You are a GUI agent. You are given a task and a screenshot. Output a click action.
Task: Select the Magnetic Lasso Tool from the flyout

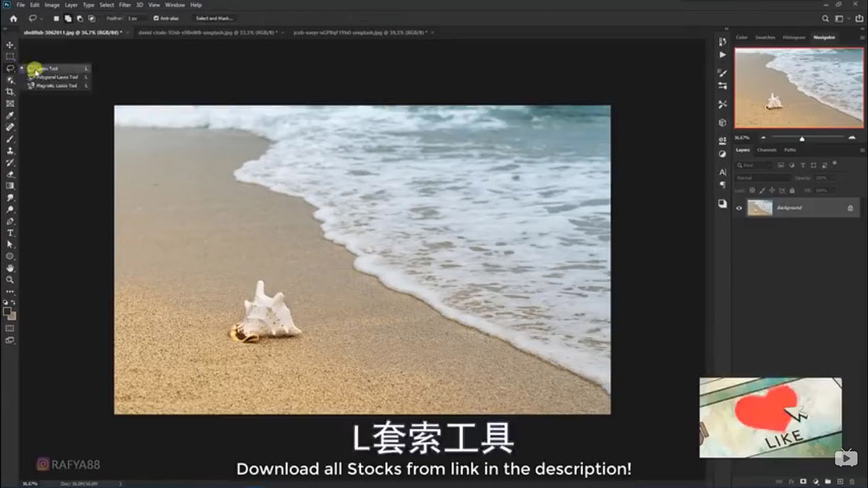pos(54,85)
